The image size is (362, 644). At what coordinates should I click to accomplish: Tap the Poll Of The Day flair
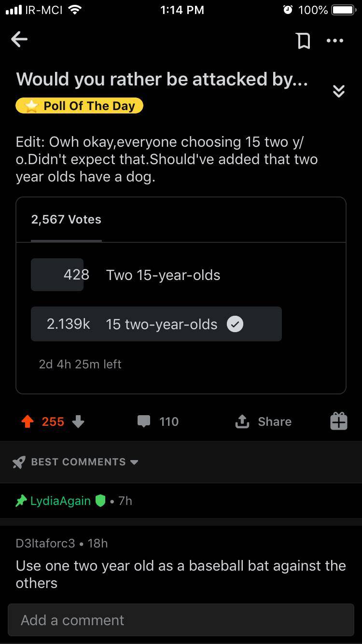coord(80,106)
